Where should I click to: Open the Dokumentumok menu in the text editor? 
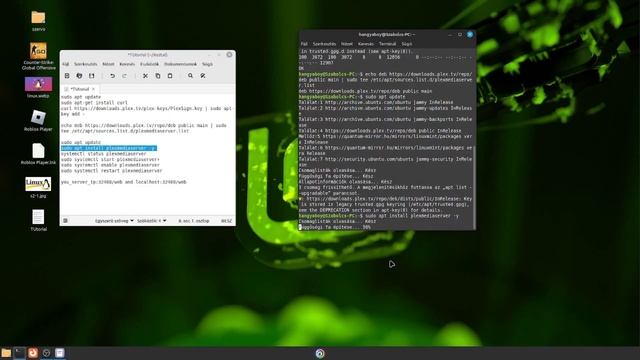(x=180, y=64)
